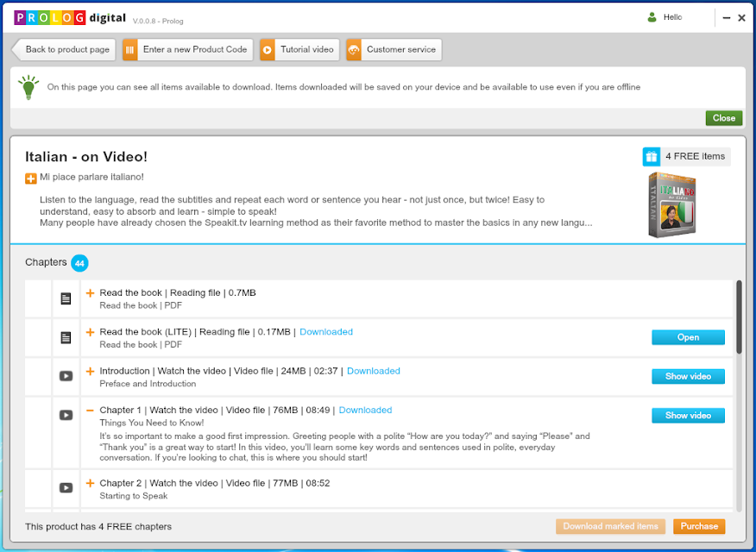
Task: Click the blue gift box icon
Action: 652,157
